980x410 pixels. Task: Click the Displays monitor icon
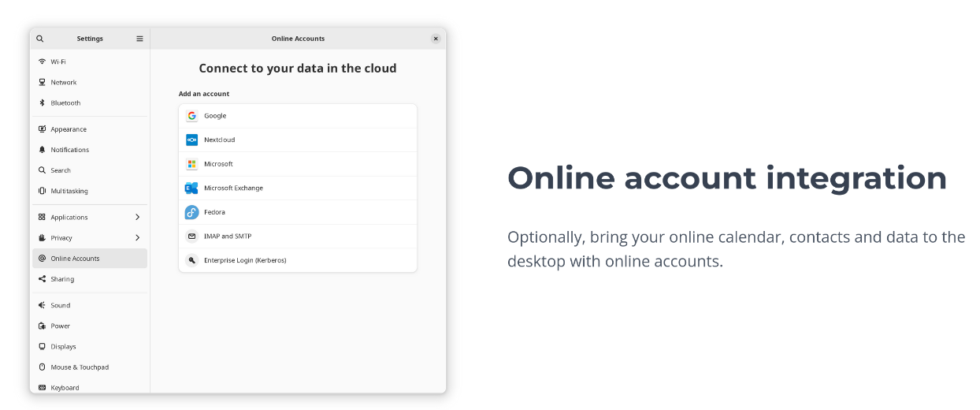43,346
